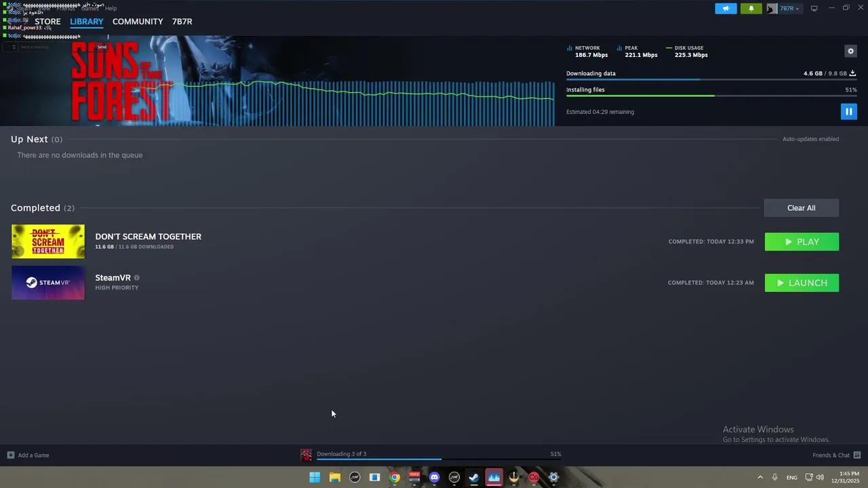Open download settings gear icon
868x488 pixels.
(850, 51)
